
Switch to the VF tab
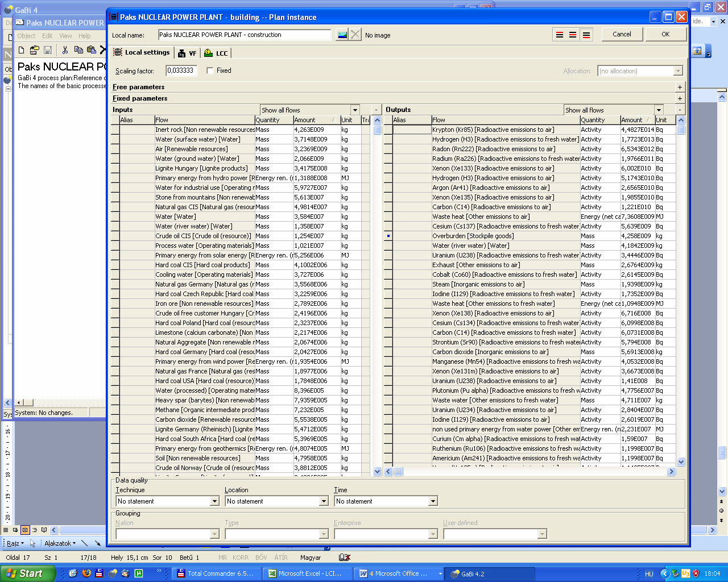click(187, 53)
